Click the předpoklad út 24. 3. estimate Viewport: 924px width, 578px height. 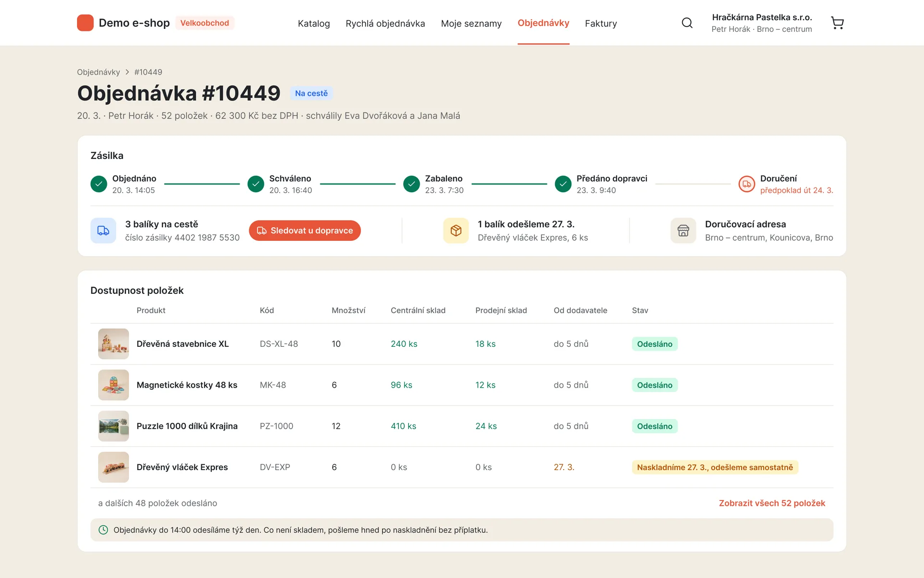(796, 190)
